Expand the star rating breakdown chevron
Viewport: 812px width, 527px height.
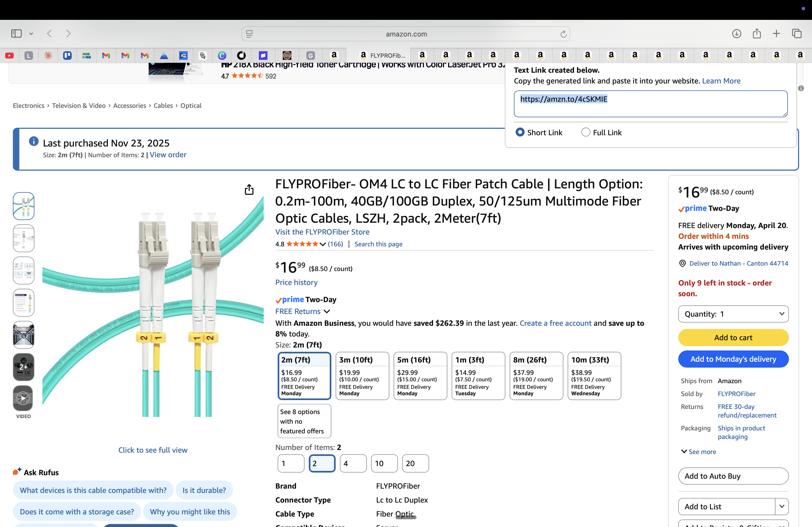click(x=322, y=244)
